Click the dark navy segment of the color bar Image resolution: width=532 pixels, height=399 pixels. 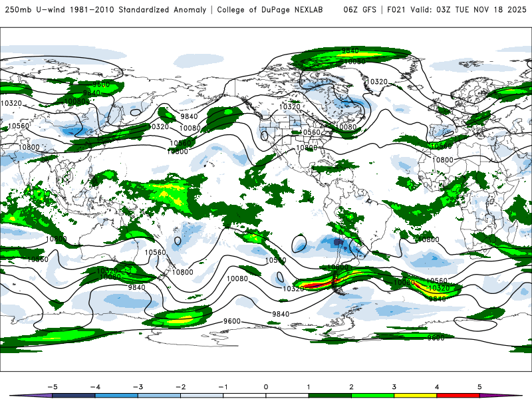pos(74,396)
